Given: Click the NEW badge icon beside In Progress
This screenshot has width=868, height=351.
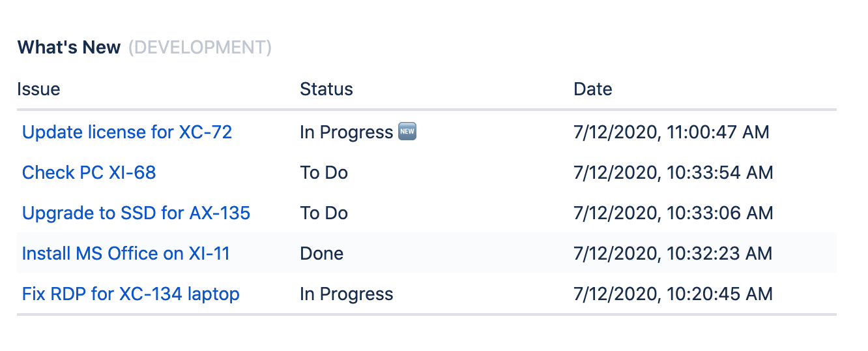Looking at the screenshot, I should [407, 132].
